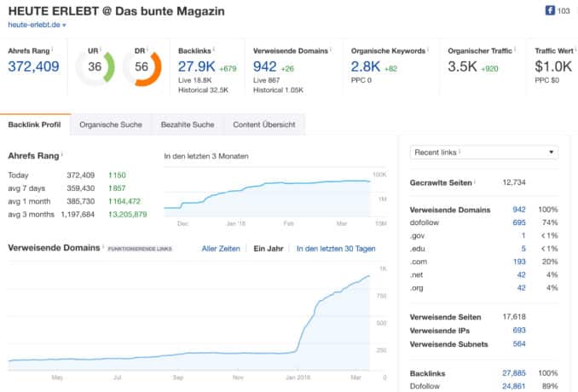Click info icon next to Gecrawlte Seiten
Viewport: 578px width, 392px height.
tap(475, 182)
